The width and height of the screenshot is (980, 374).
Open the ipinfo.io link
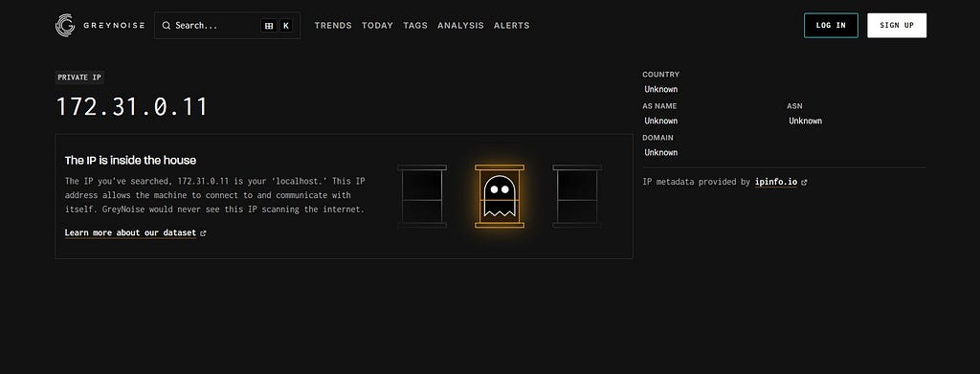tap(775, 183)
